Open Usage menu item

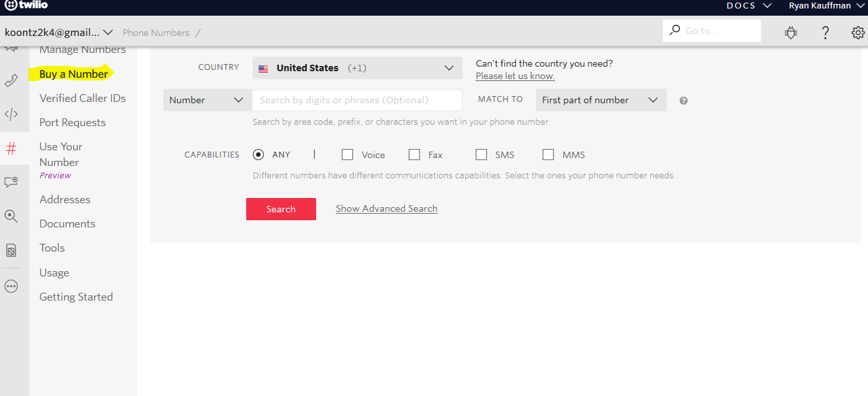pyautogui.click(x=54, y=272)
